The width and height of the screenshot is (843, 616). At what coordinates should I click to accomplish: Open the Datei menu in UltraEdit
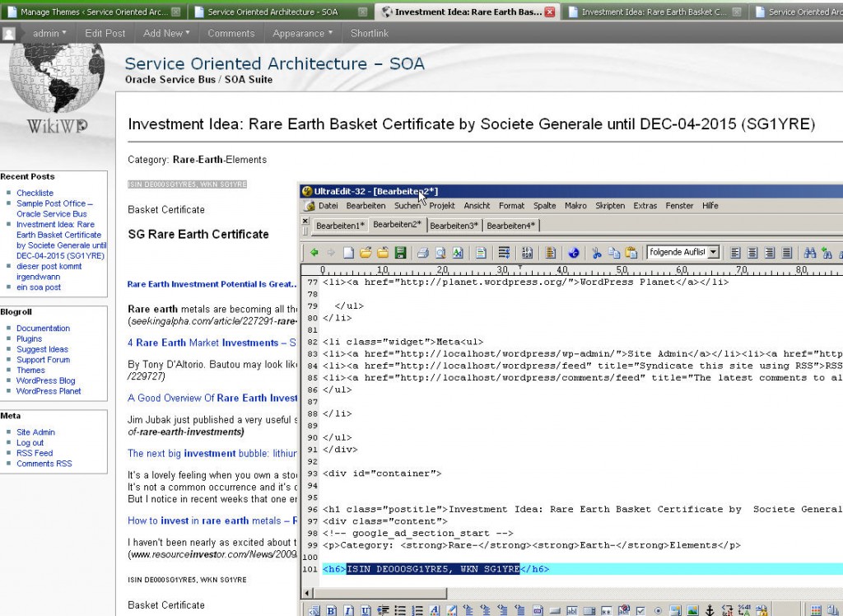pyautogui.click(x=328, y=206)
